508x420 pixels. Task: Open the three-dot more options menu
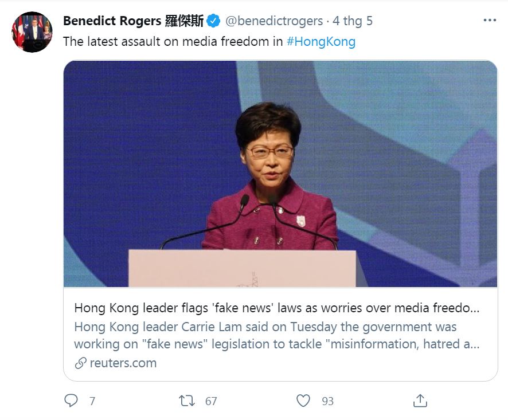(x=489, y=21)
